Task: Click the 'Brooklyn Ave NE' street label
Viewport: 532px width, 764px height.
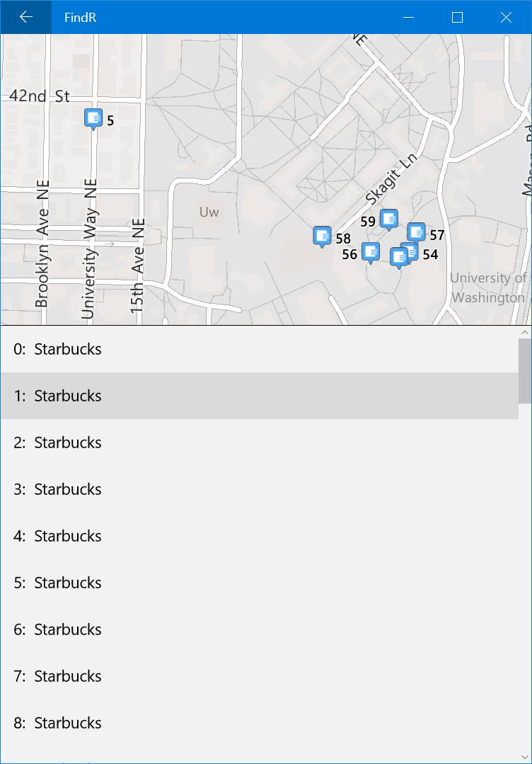Action: click(42, 244)
